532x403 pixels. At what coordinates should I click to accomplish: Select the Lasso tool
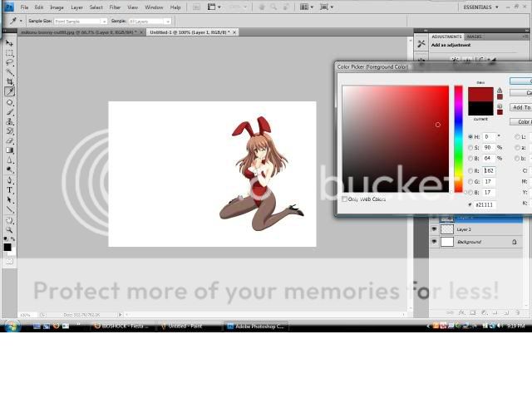[x=9, y=63]
